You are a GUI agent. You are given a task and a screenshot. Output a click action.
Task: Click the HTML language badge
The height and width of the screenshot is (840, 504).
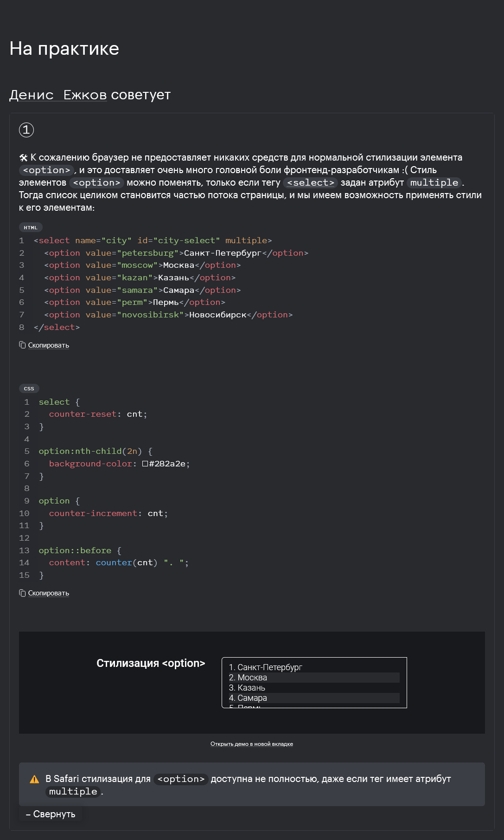point(31,227)
